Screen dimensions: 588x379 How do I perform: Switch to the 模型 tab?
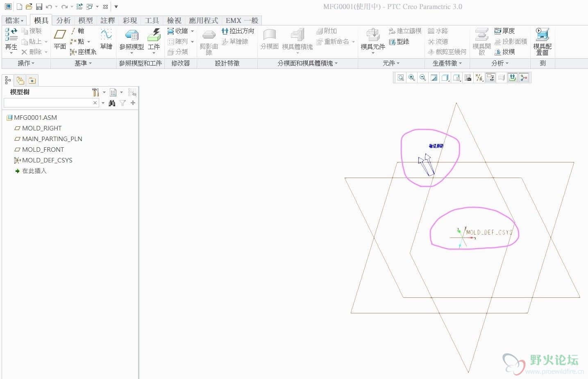(85, 21)
